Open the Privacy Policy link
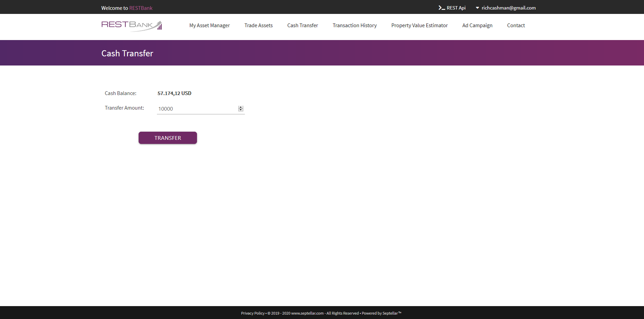644x319 pixels. tap(252, 313)
